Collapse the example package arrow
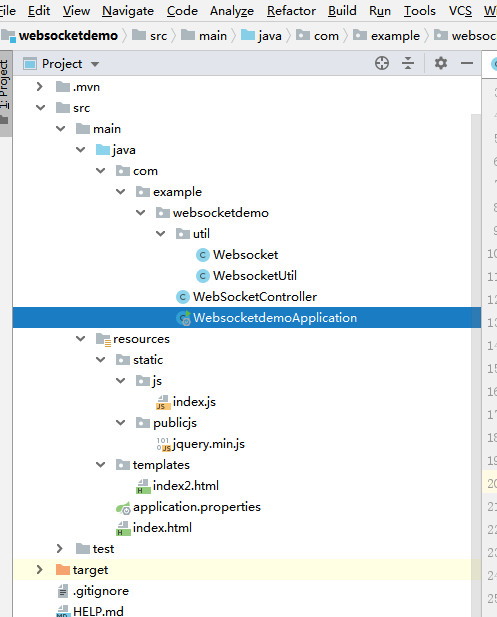This screenshot has height=617, width=497. [x=121, y=192]
